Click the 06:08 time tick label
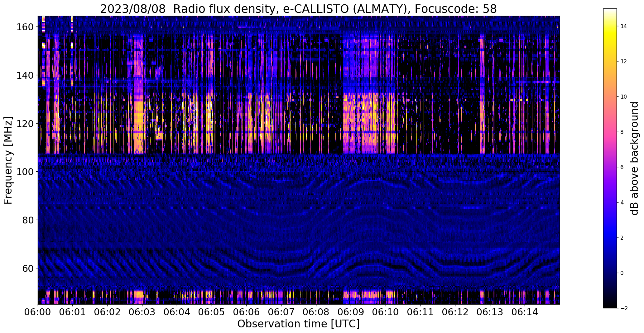The width and height of the screenshot is (644, 333). pyautogui.click(x=316, y=312)
